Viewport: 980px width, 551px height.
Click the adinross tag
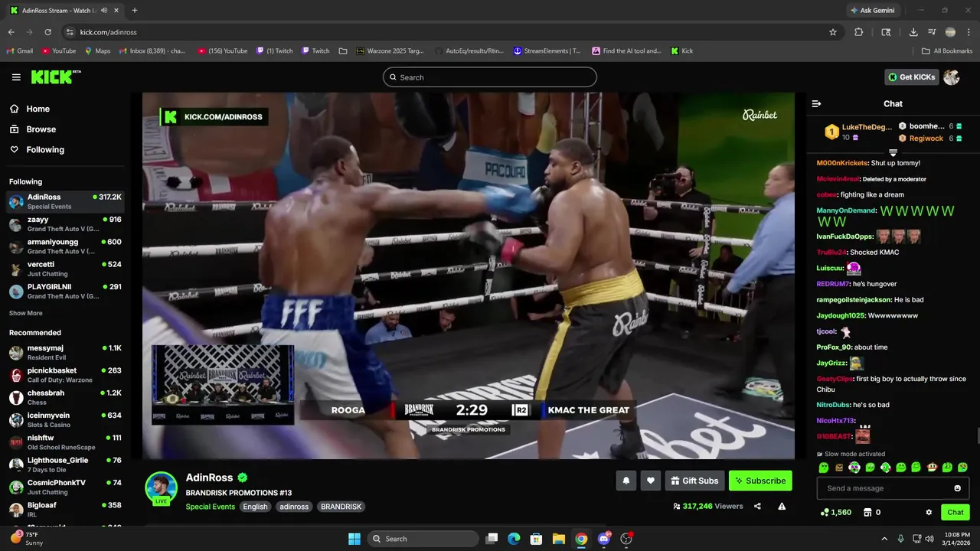pos(294,507)
